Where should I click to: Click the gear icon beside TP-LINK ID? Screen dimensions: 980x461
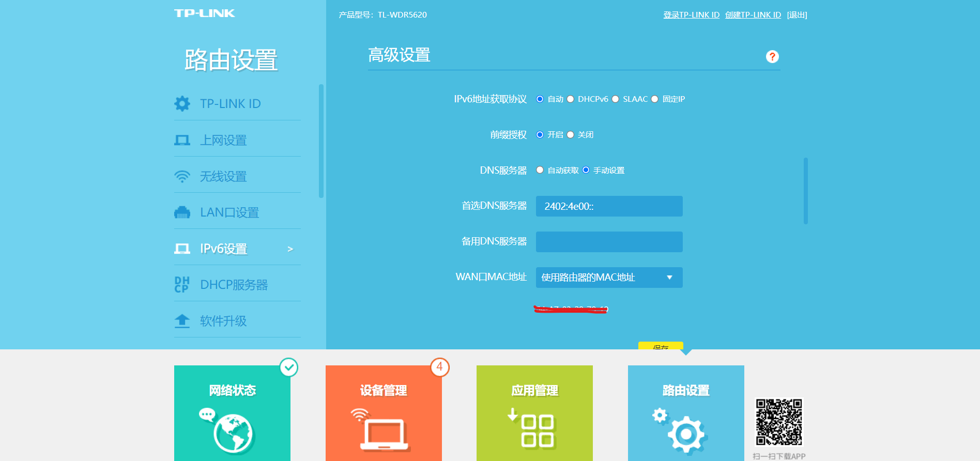(x=182, y=103)
